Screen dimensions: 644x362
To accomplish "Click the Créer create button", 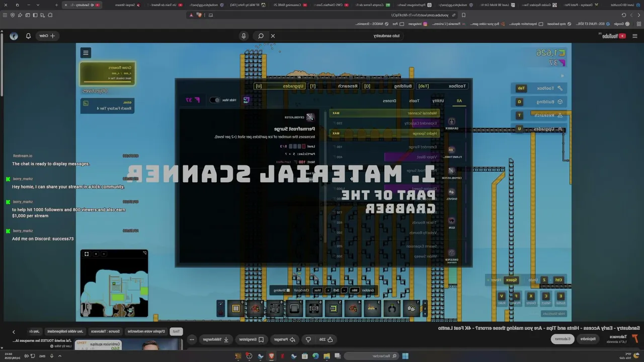I will coord(47,36).
